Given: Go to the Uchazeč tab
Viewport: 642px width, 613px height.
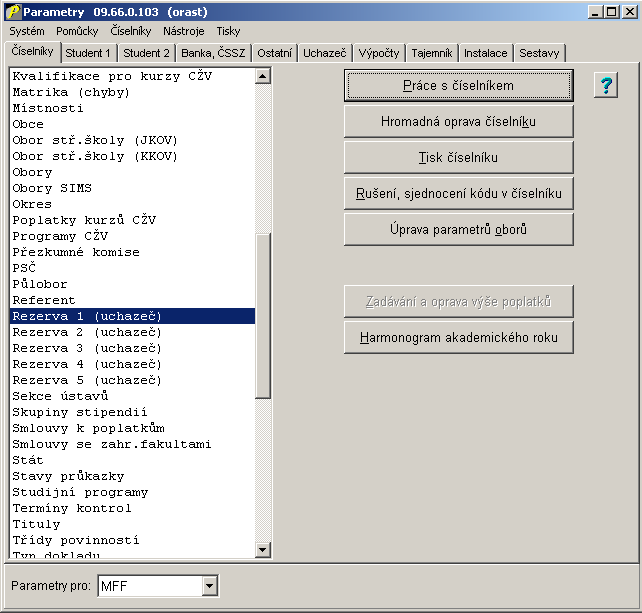Looking at the screenshot, I should (324, 53).
